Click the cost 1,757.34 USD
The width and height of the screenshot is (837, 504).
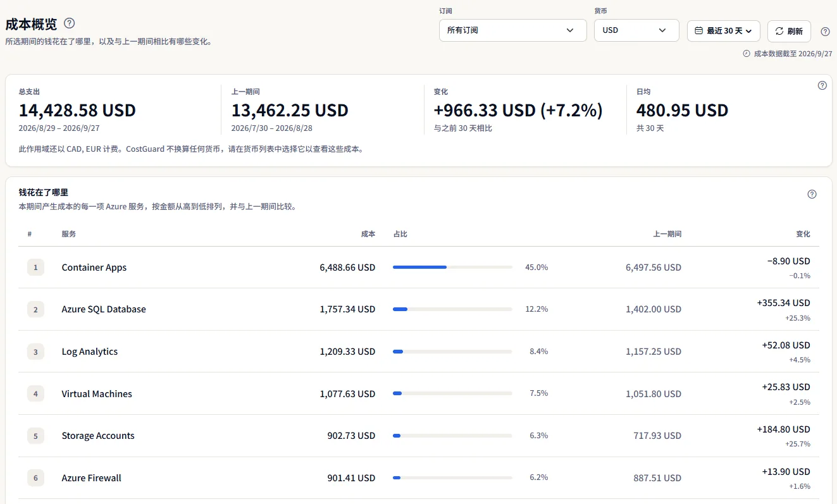(x=347, y=309)
